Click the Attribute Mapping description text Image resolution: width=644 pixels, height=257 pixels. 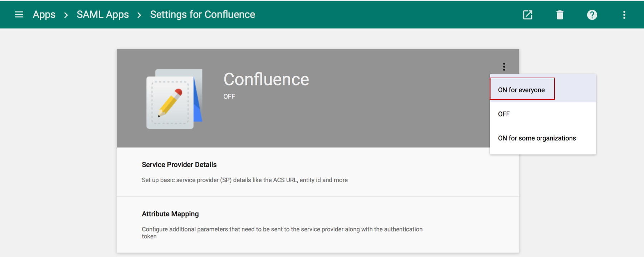pos(282,233)
